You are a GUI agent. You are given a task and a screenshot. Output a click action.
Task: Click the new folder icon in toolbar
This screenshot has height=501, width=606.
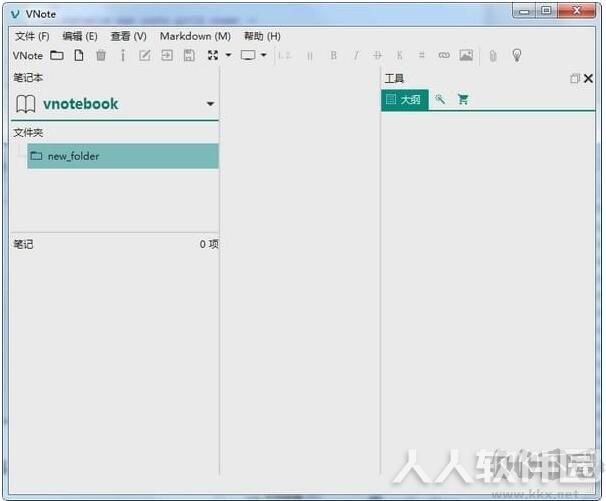click(57, 55)
